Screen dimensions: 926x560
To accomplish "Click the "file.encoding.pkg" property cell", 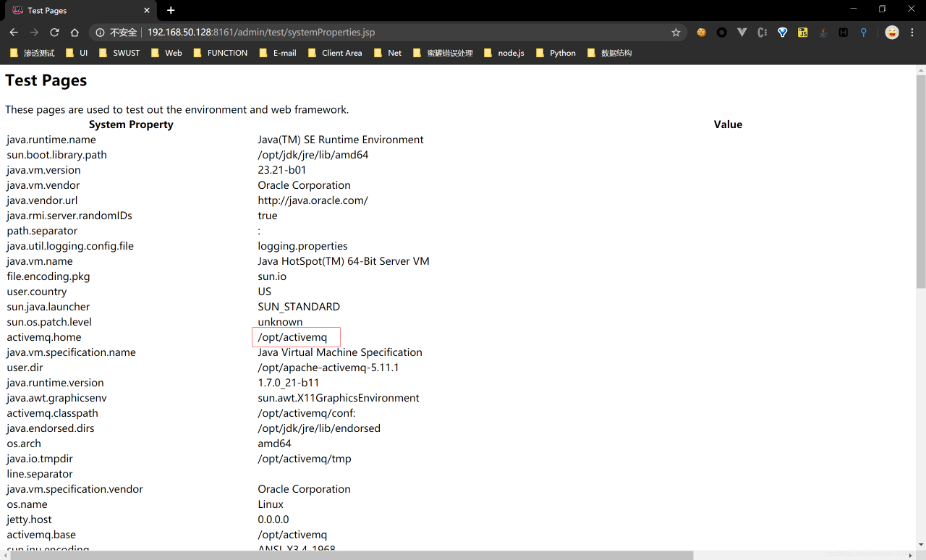I will (x=48, y=276).
